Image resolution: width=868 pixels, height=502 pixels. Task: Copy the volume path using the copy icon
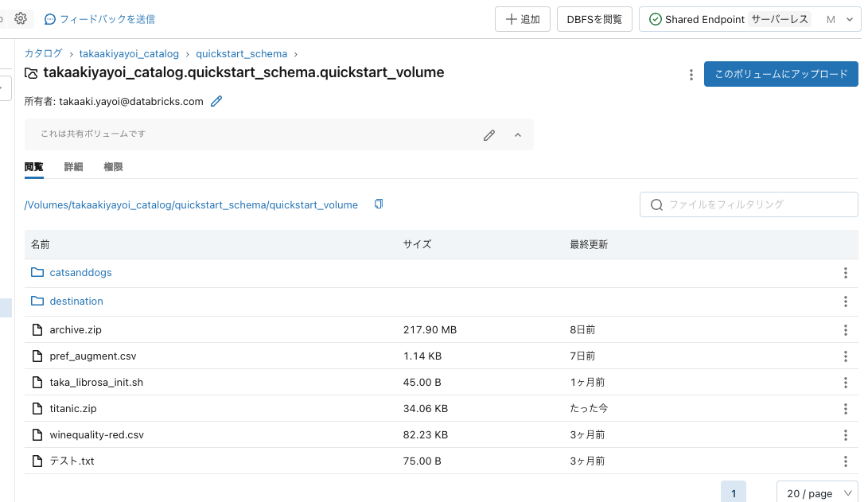click(x=378, y=204)
